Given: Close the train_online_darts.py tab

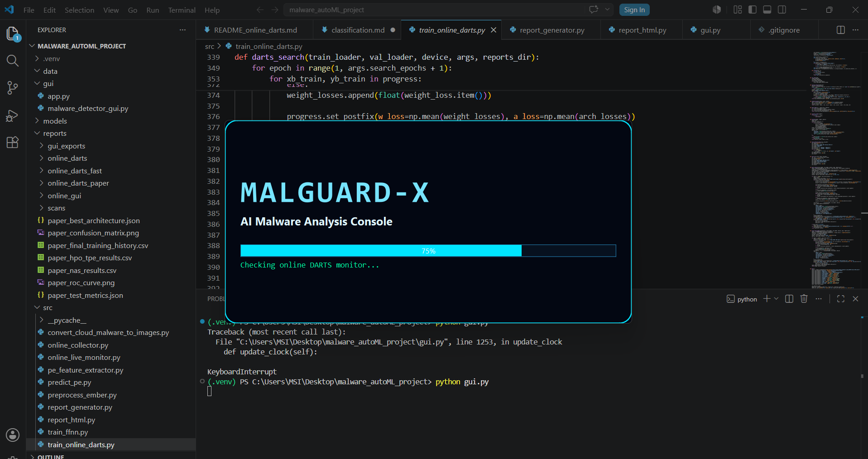Looking at the screenshot, I should tap(494, 30).
